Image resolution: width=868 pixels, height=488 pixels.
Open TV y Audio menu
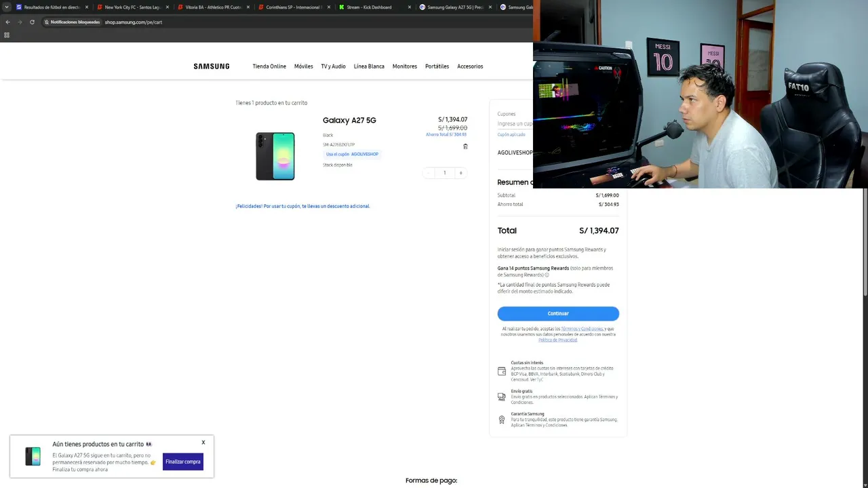click(333, 66)
